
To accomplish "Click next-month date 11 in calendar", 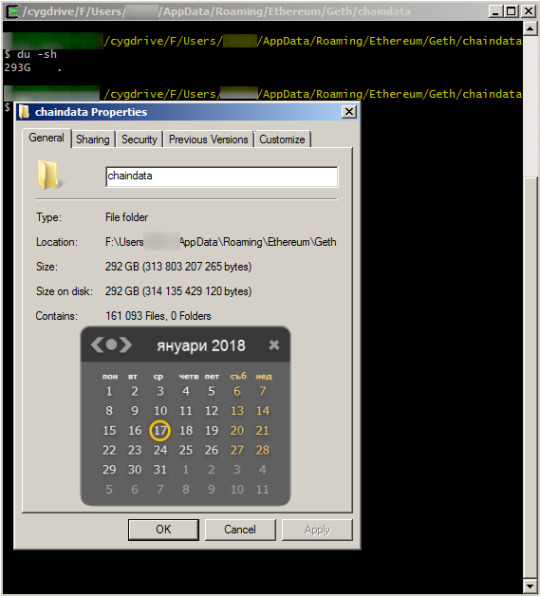I will [x=263, y=490].
